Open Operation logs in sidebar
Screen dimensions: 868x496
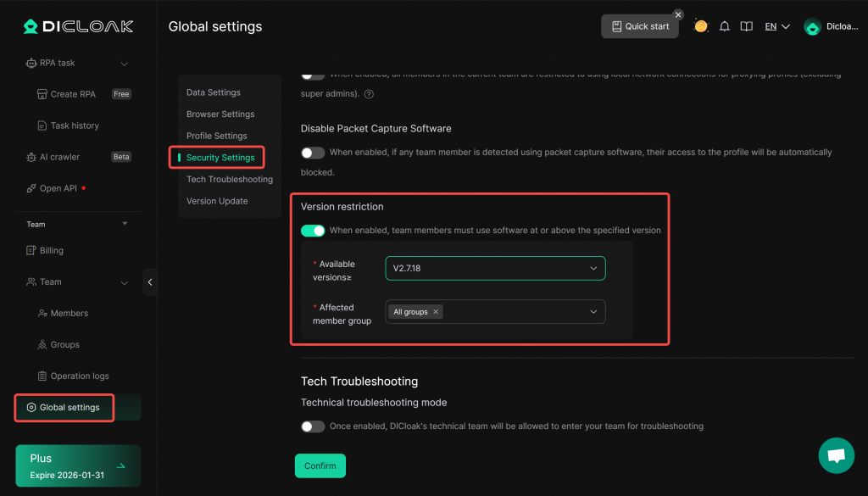click(x=79, y=376)
